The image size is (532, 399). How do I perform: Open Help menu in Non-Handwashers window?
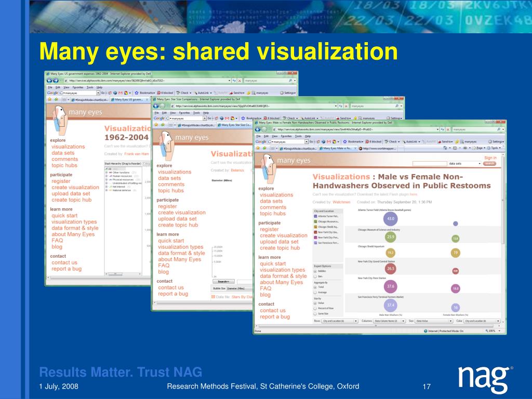coord(308,136)
